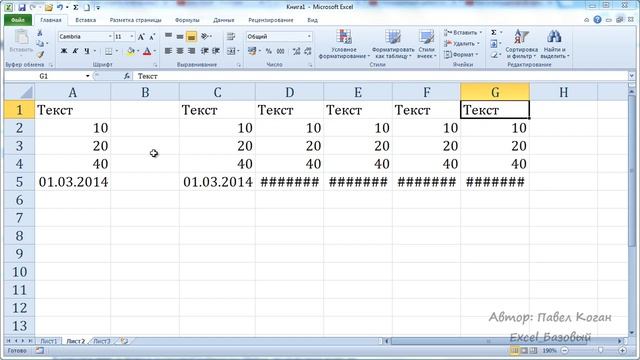Switch to the Вид ribbon tab

coord(313,20)
